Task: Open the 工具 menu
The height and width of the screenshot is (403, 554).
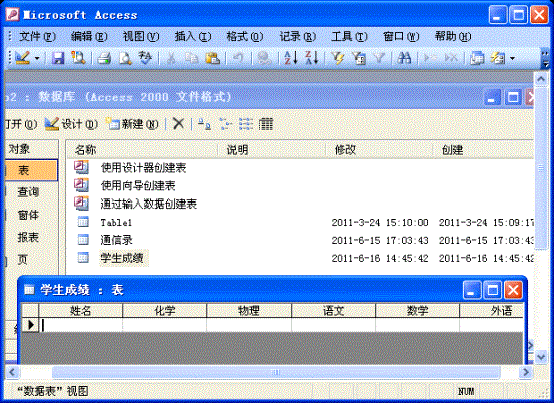Action: pos(349,36)
